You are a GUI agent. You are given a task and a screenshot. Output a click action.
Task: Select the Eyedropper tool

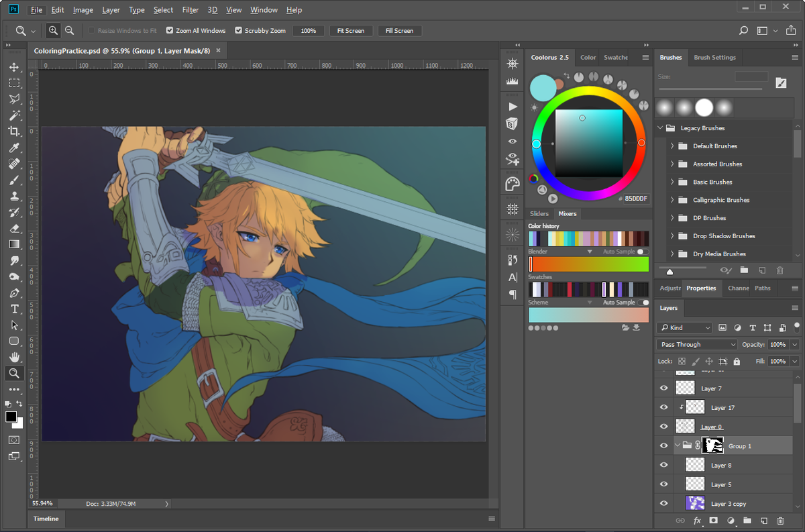pos(14,148)
